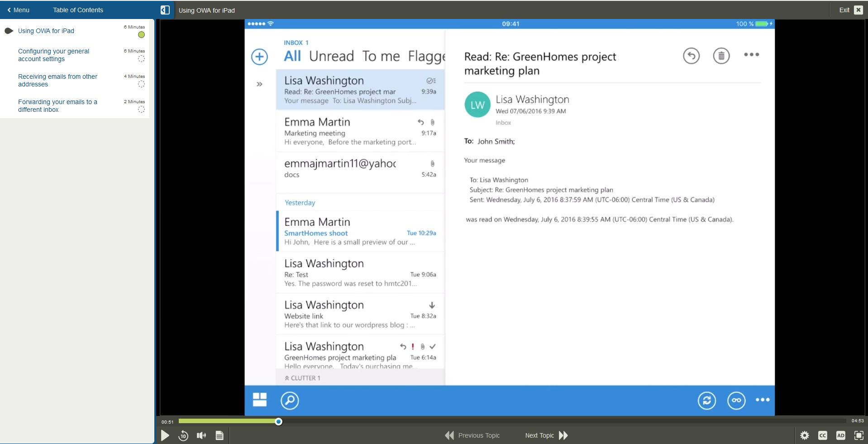Open the 'Receiving emails from other addresses' lesson
This screenshot has width=868, height=444.
coord(57,80)
